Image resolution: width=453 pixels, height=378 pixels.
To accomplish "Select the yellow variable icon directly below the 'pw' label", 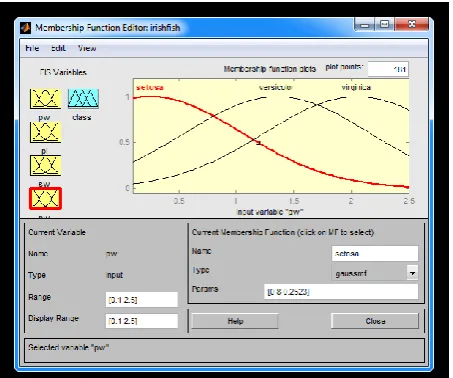I will click(45, 132).
